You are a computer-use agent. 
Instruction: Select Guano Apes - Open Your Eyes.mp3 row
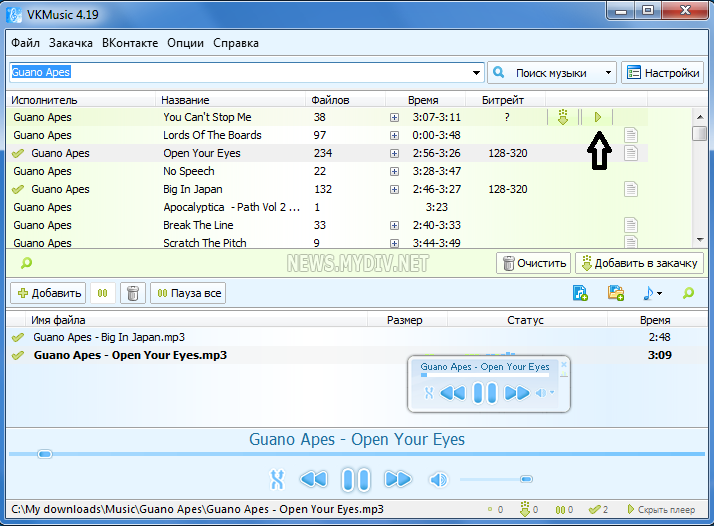pos(357,355)
